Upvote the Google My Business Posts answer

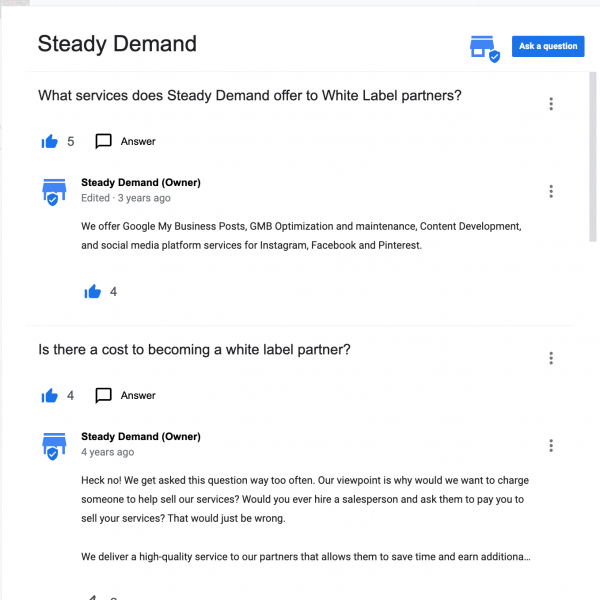click(x=93, y=292)
